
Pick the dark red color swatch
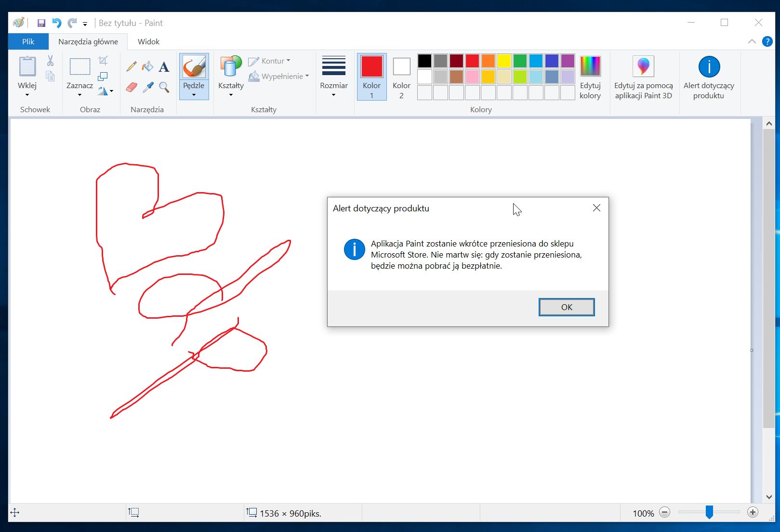tap(456, 61)
